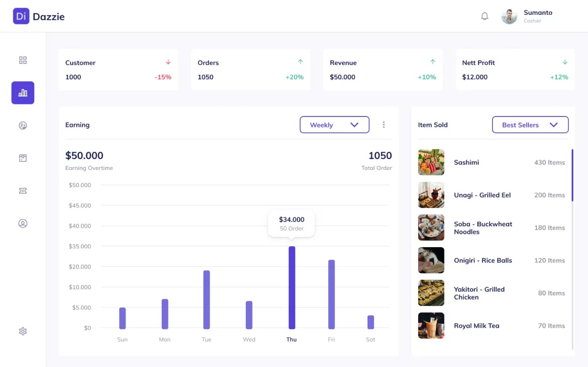Screen dimensions: 588x367
Task: Click the Soba Buckwheat Noodles image
Action: [431, 228]
